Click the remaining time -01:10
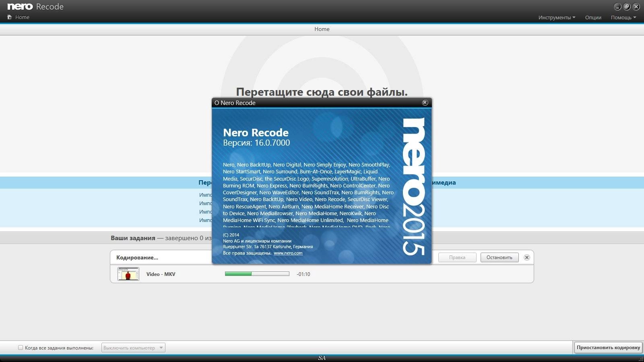This screenshot has height=362, width=644. point(303,274)
